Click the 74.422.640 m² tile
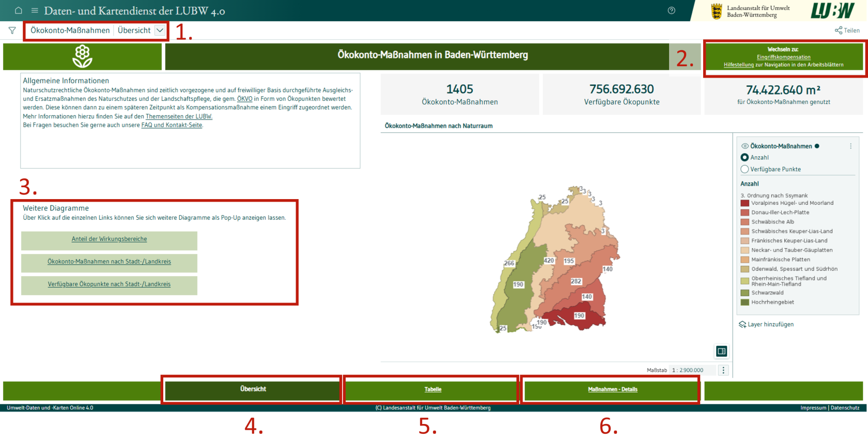 783,94
